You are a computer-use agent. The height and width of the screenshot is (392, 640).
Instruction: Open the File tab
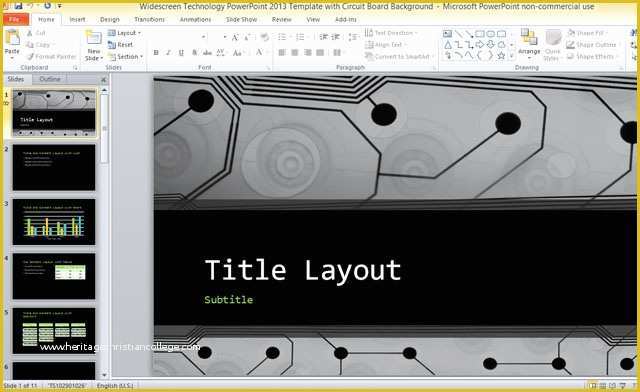click(x=15, y=19)
